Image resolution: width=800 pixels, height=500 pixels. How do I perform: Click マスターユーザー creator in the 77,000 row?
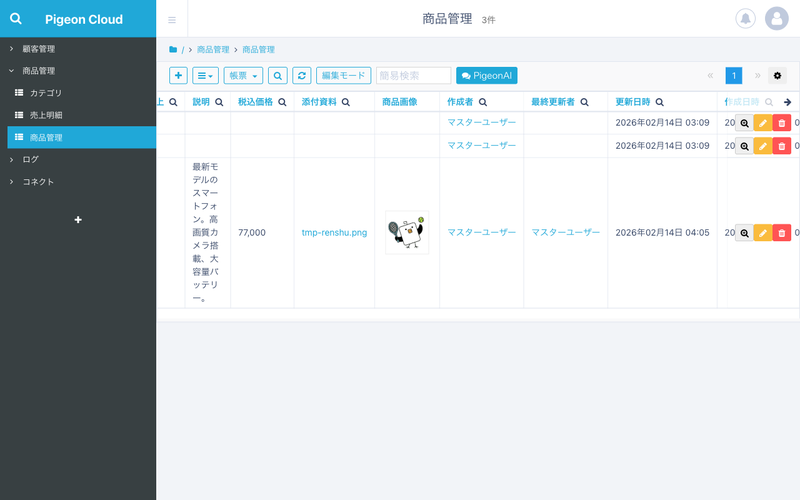[x=482, y=232]
